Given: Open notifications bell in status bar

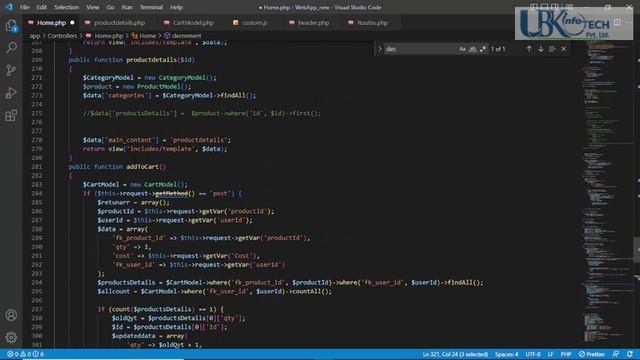Looking at the screenshot, I should (x=630, y=354).
